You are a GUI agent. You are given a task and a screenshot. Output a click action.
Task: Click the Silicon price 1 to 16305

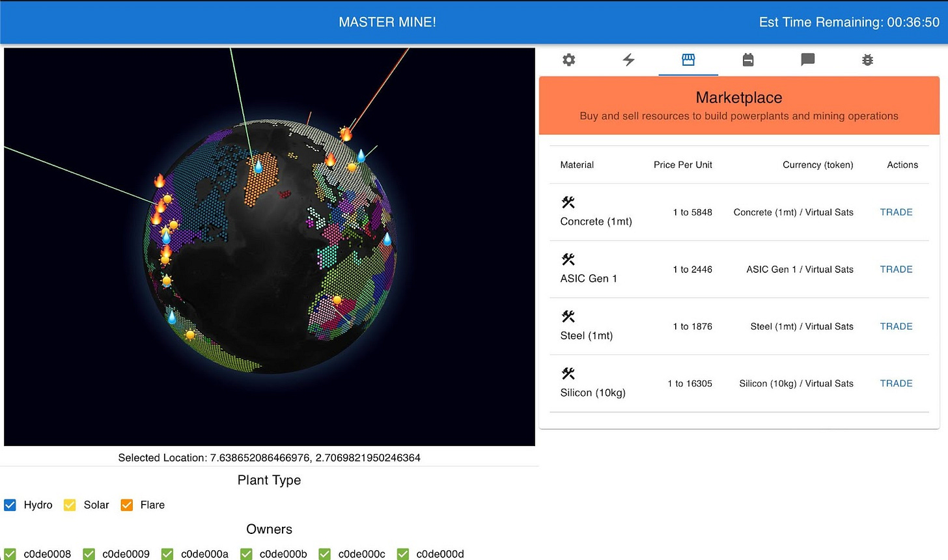(690, 384)
